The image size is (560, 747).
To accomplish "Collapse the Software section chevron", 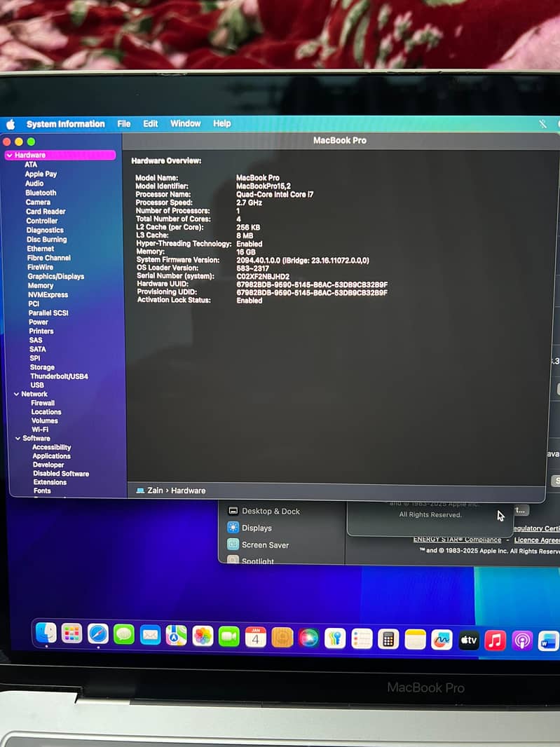I will click(x=18, y=438).
